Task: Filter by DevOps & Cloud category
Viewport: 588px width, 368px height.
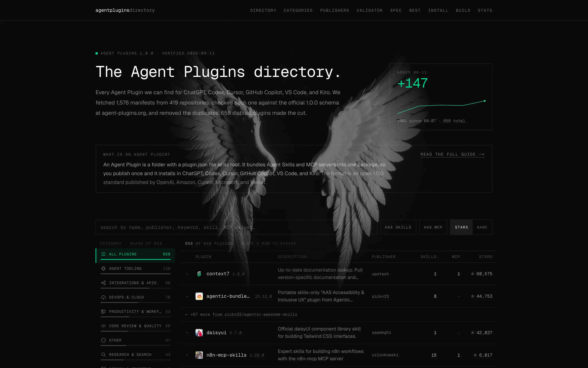Action: click(135, 298)
